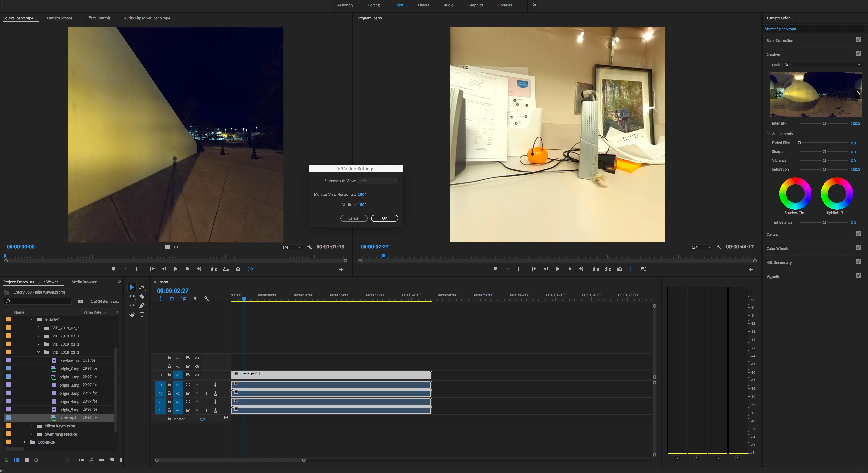Image resolution: width=868 pixels, height=473 pixels.
Task: Select the Razor tool
Action: click(142, 296)
